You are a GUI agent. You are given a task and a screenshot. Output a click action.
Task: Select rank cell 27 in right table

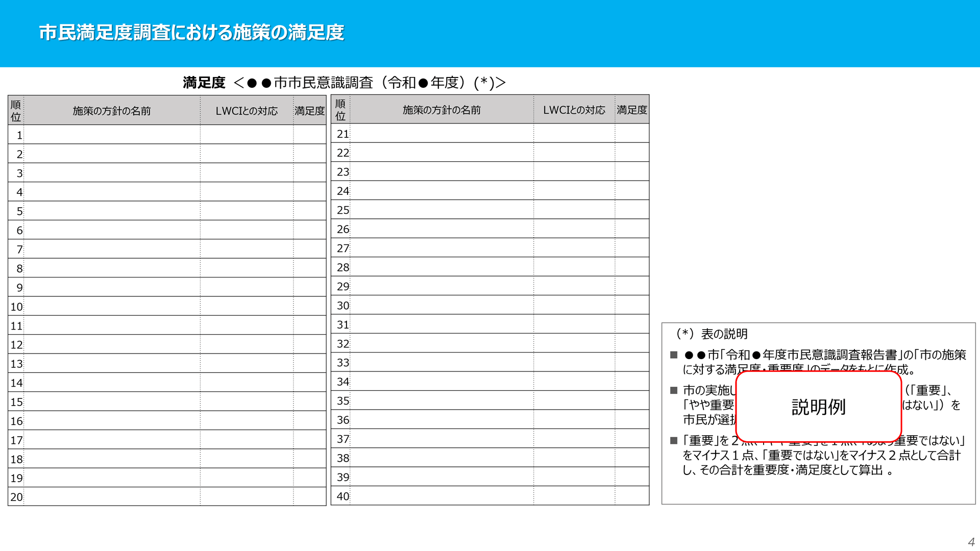click(341, 248)
